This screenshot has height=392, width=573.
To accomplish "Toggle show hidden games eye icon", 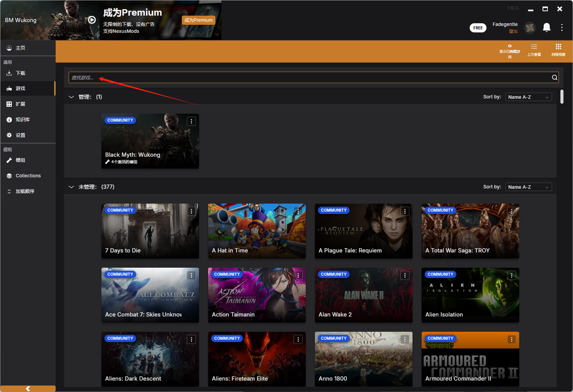I will click(510, 51).
